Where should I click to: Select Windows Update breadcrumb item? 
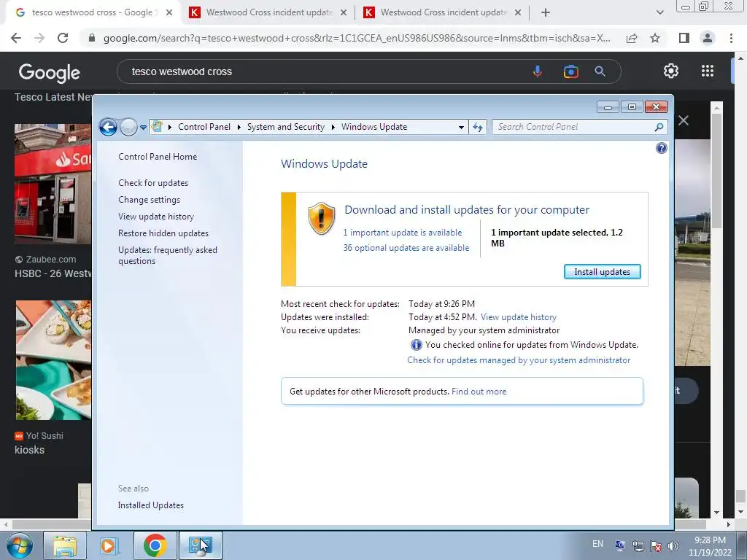[x=374, y=127]
